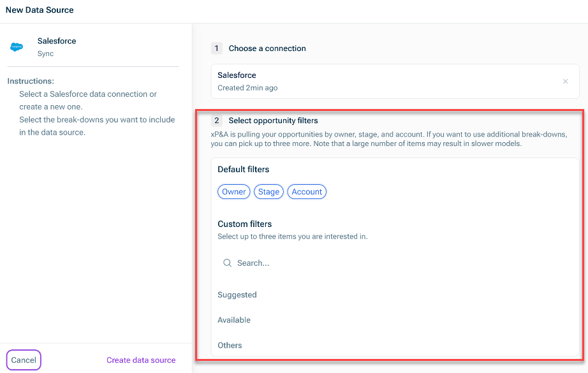Expand the Others filters section
This screenshot has height=373, width=588.
(230, 345)
